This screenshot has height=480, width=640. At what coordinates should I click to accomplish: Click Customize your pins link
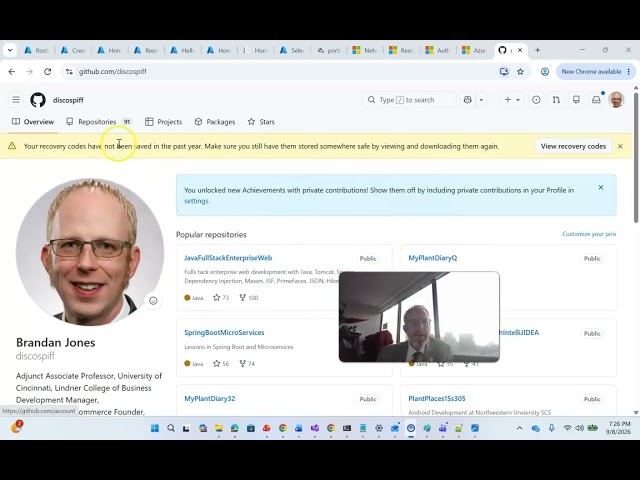tap(589, 234)
